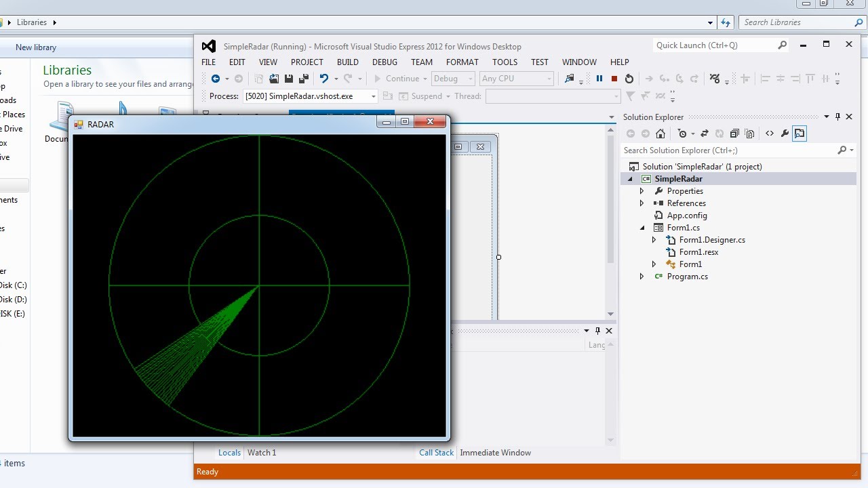Toggle Show All Files in Solution Explorer
The width and height of the screenshot is (868, 488).
[x=749, y=134]
